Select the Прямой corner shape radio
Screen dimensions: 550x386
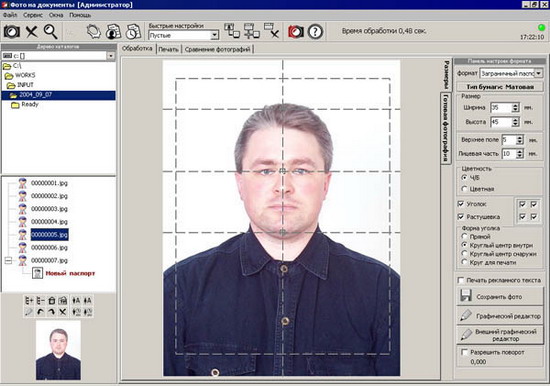pyautogui.click(x=464, y=236)
